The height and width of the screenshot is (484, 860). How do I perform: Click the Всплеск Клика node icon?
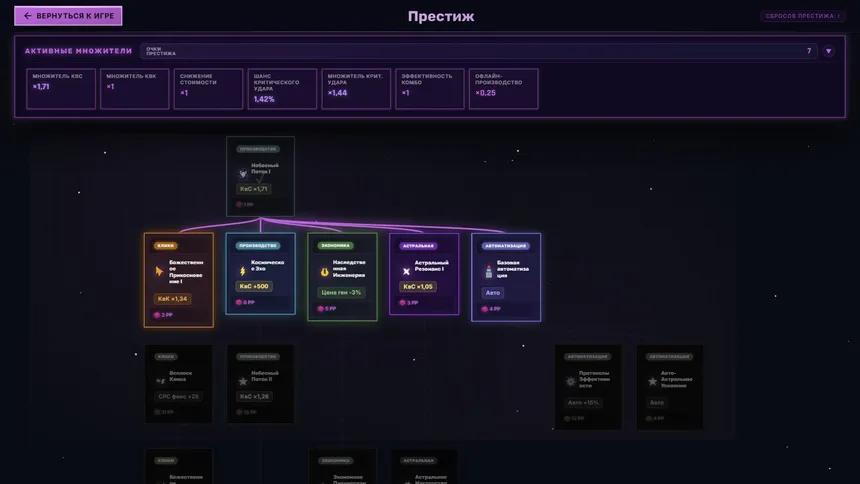click(x=160, y=381)
